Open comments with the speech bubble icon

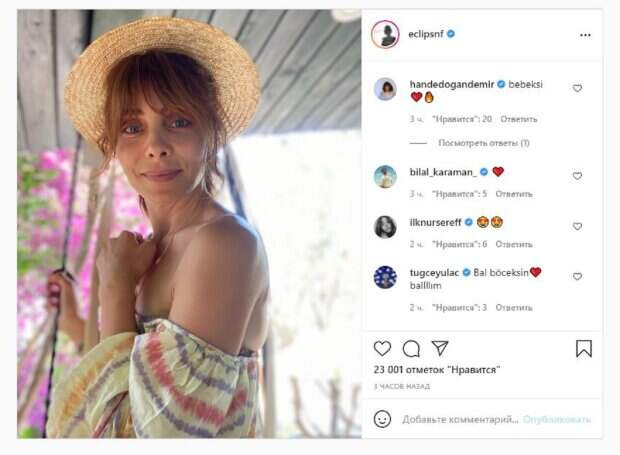click(411, 348)
